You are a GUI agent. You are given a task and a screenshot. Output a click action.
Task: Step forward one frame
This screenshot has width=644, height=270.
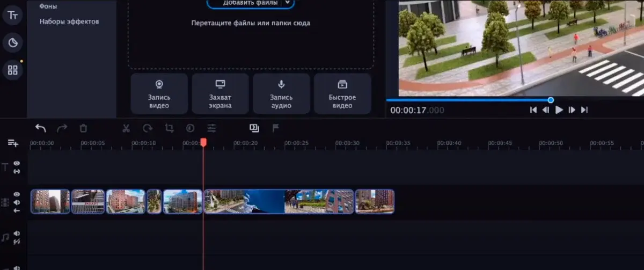click(572, 110)
